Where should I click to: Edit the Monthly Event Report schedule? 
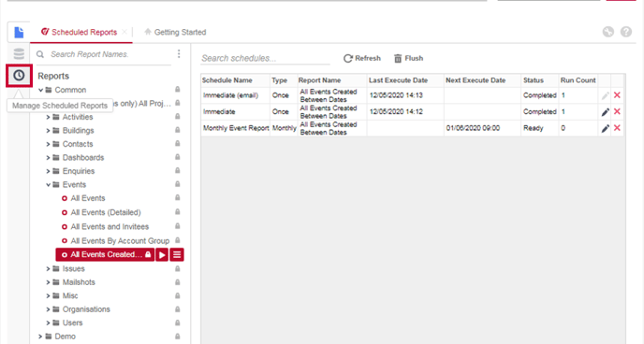click(605, 128)
